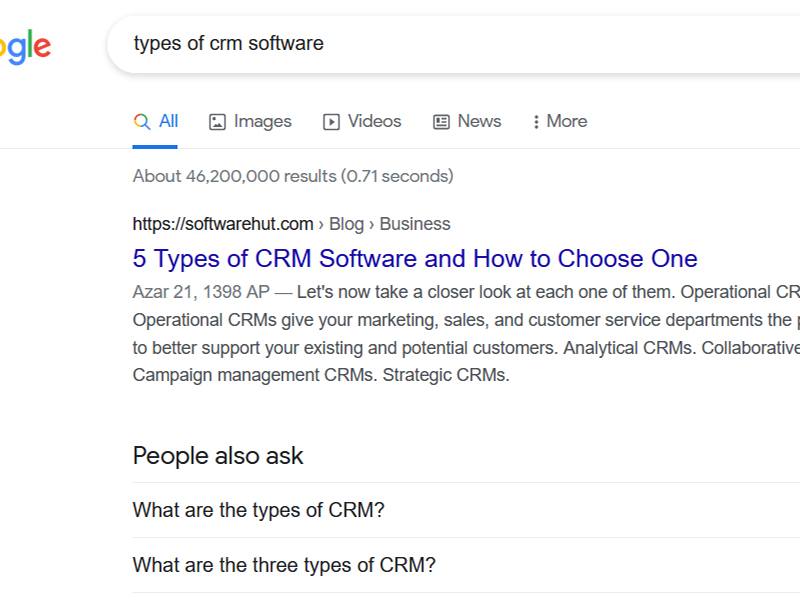Click the Google logo

24,46
